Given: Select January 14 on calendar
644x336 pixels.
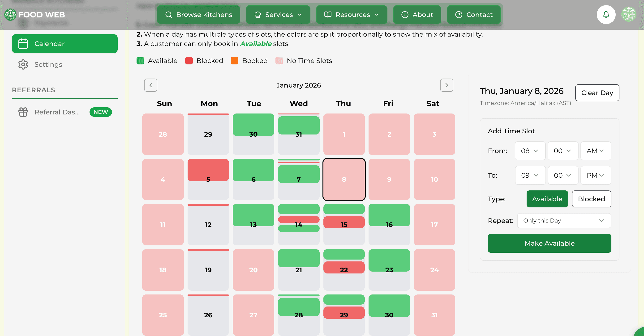Looking at the screenshot, I should 299,224.
